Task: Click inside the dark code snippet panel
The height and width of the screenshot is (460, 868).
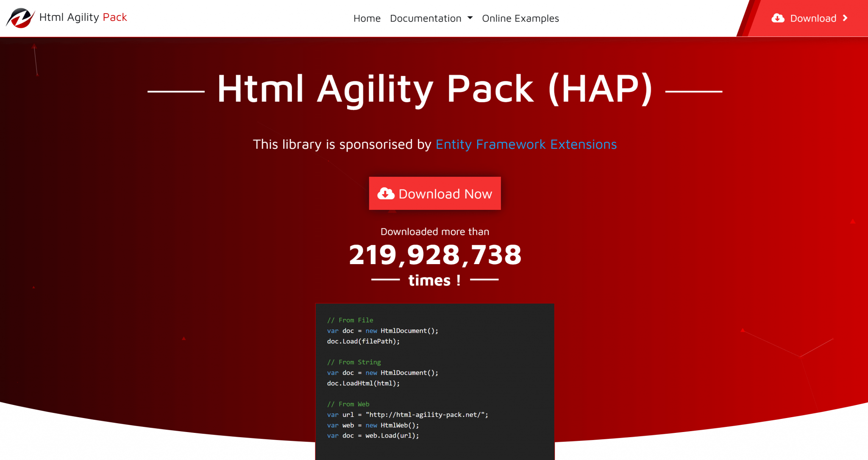Action: point(434,377)
